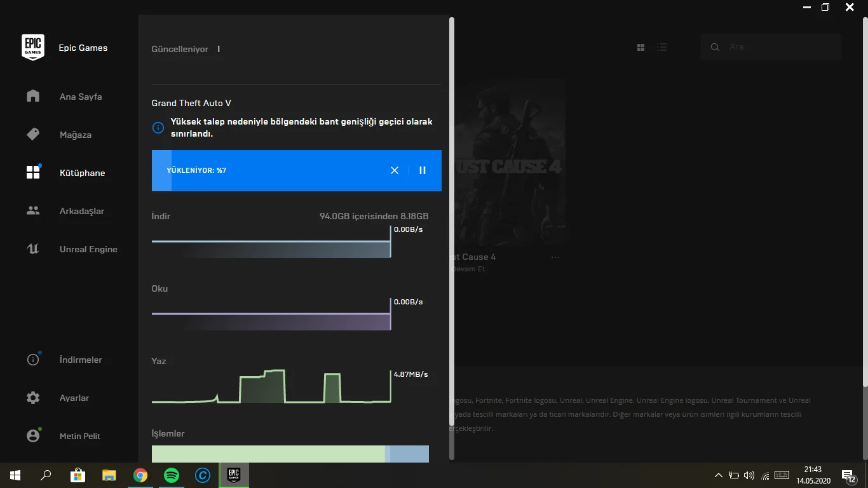868x488 pixels.
Task: Open the İndirmeler downloads icon
Action: pyautogui.click(x=33, y=360)
